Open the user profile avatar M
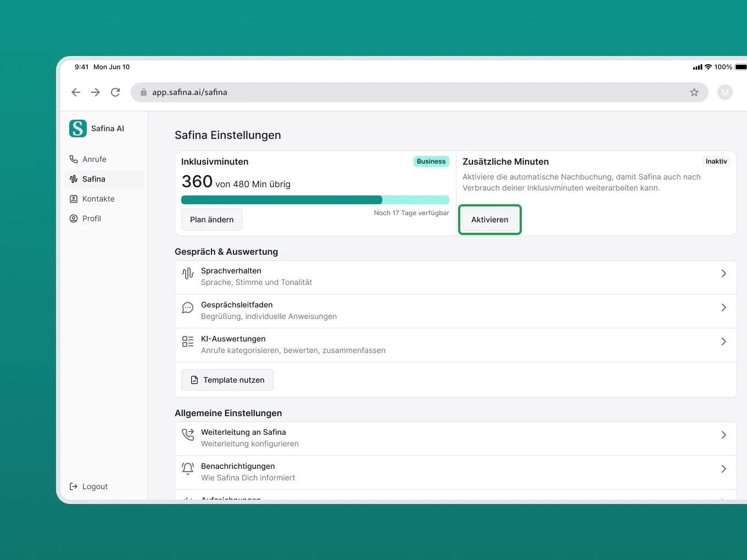This screenshot has height=560, width=747. click(x=725, y=92)
